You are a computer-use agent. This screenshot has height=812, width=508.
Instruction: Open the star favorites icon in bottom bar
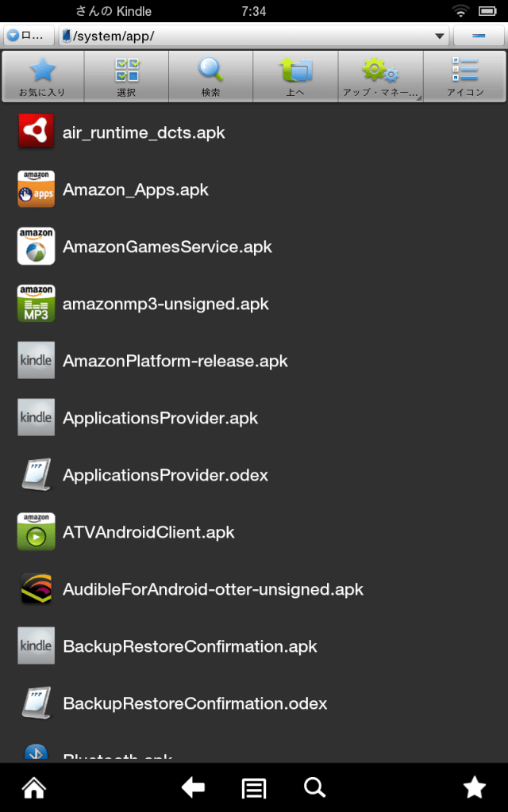[474, 787]
